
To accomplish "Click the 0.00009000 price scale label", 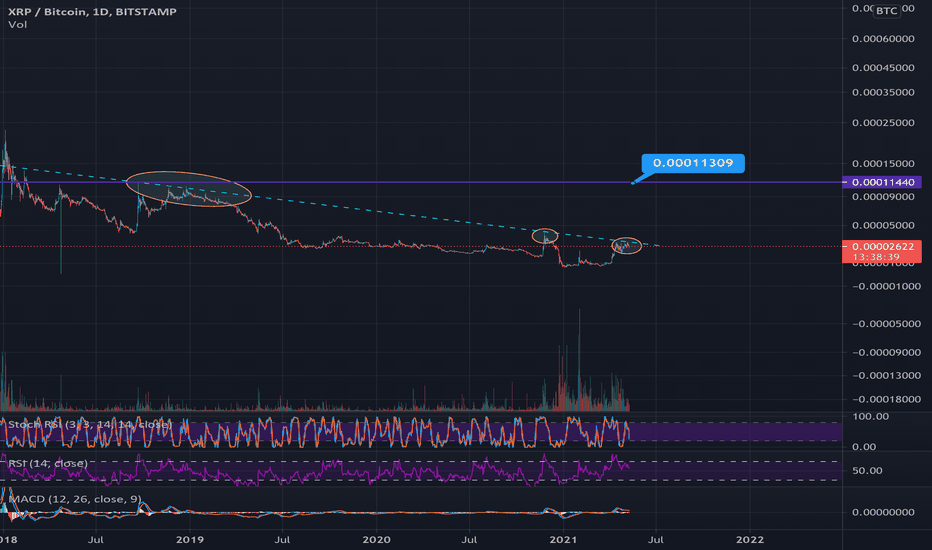I will (883, 197).
